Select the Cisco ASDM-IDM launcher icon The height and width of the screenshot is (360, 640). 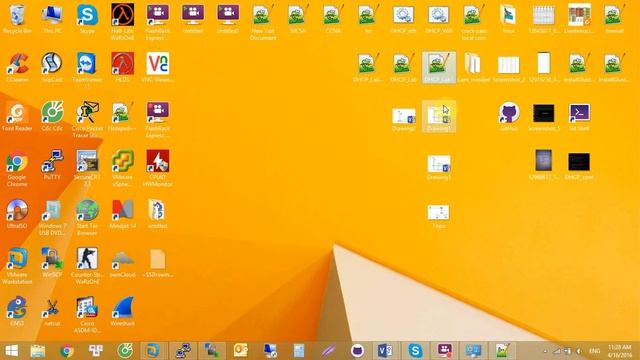(87, 315)
